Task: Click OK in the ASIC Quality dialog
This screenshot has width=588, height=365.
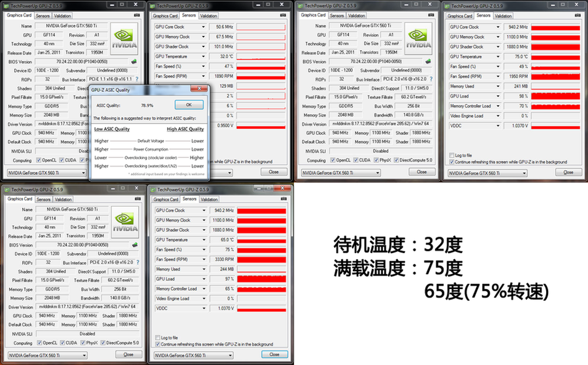Action: coord(189,105)
